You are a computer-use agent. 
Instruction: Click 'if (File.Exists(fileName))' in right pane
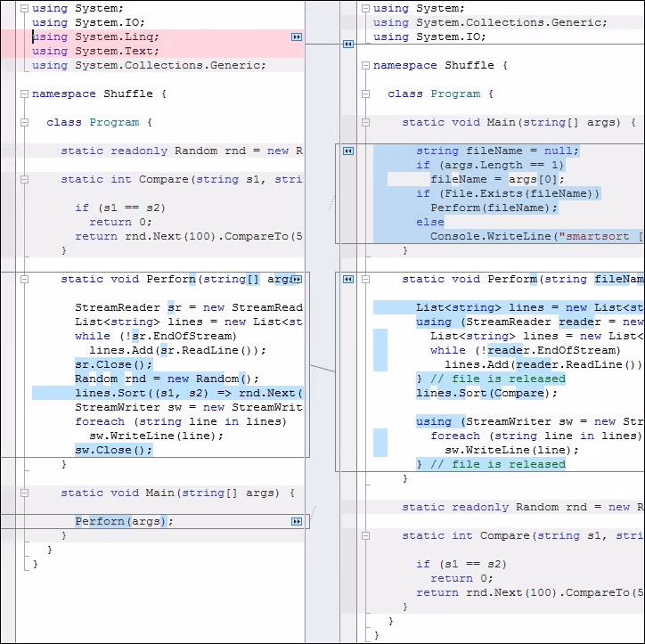click(508, 193)
